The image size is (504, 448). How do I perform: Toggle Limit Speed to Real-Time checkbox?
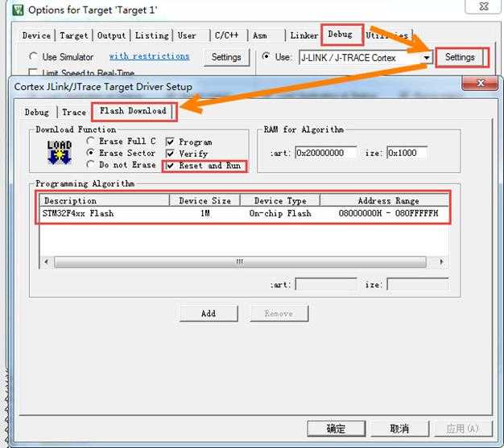click(32, 72)
